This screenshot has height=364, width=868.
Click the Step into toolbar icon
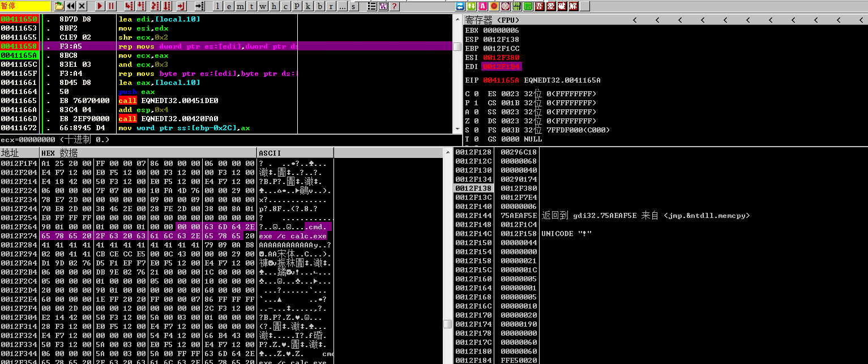point(129,6)
